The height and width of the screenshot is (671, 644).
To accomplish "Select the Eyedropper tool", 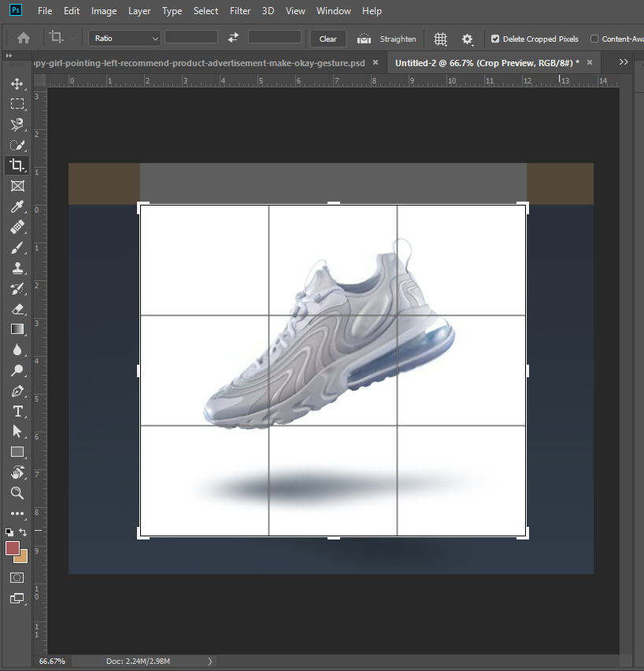I will (17, 206).
